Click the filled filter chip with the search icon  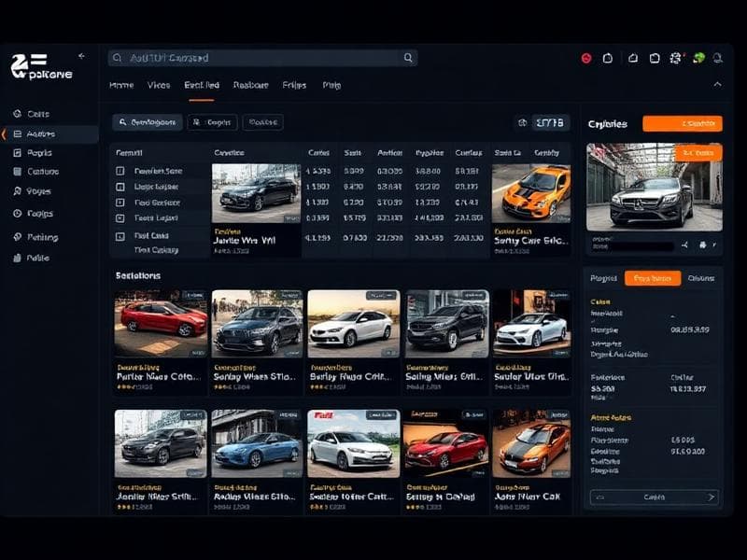(x=148, y=122)
